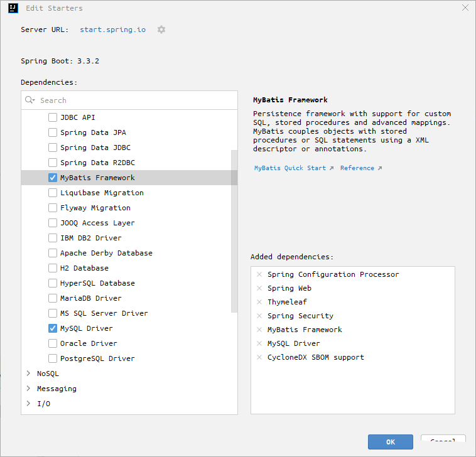The image size is (476, 457).
Task: Click the I/O category label
Action: 44,404
